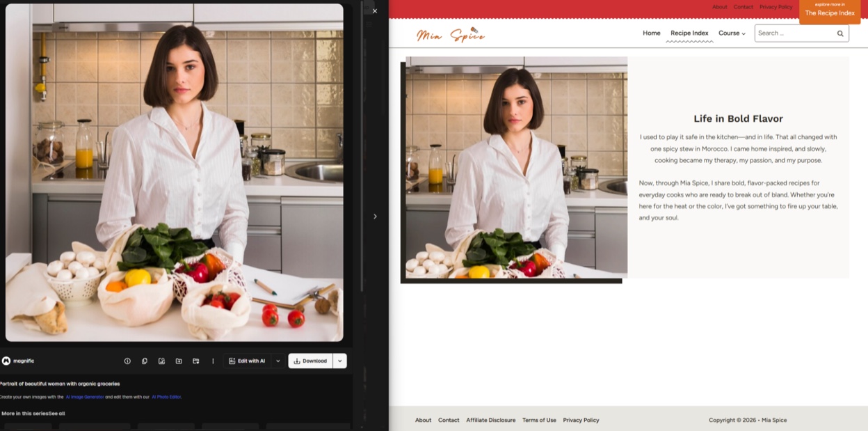Open Privacy Policy footer link
Screen dimensions: 868x431
tap(581, 420)
